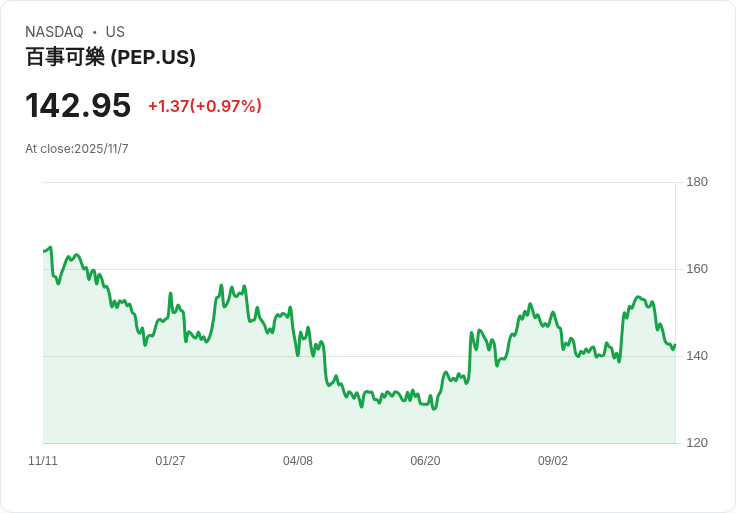Pick the 04/08 date axis label
Viewport: 736px width, 513px height.
(298, 461)
